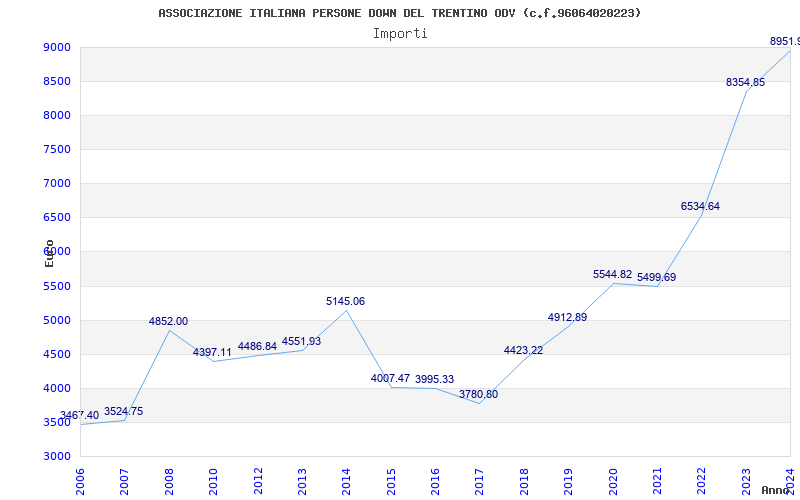Select the y-axis tick 5000
This screenshot has height=500, width=800.
tap(57, 320)
